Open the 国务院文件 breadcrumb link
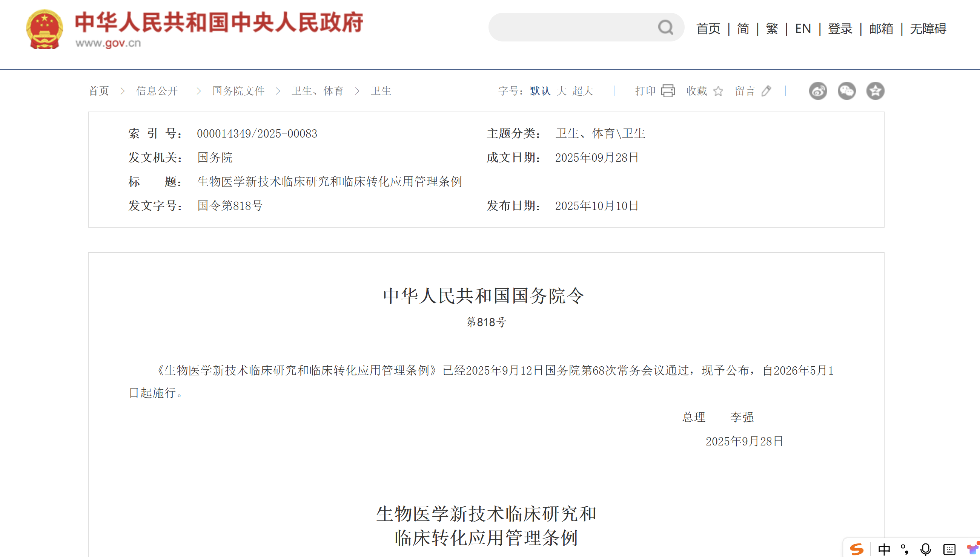The width and height of the screenshot is (980, 557). point(238,91)
